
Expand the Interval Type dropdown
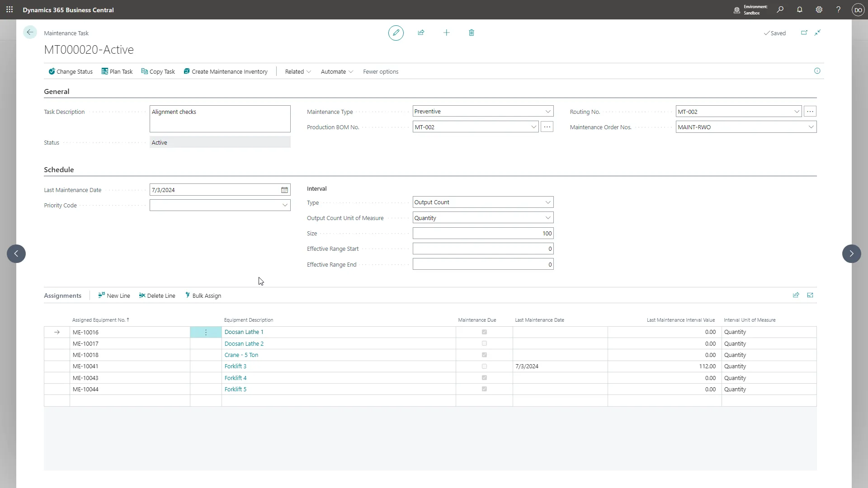pos(547,202)
